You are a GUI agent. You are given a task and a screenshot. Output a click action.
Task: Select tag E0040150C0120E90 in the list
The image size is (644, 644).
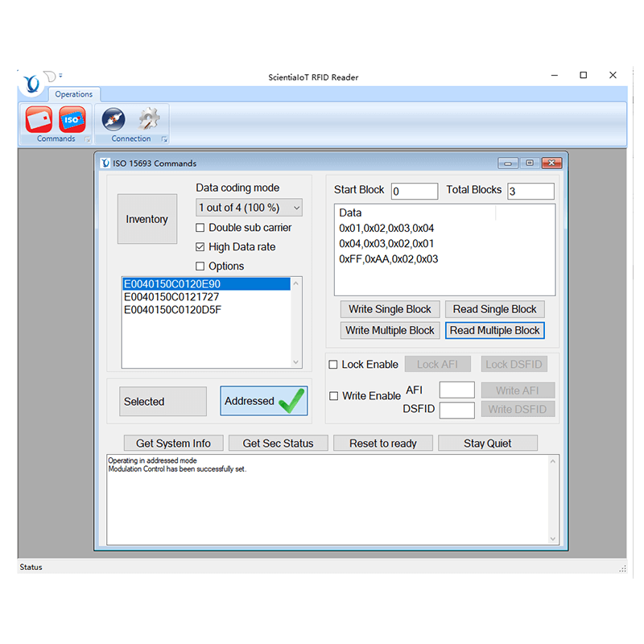pos(206,284)
